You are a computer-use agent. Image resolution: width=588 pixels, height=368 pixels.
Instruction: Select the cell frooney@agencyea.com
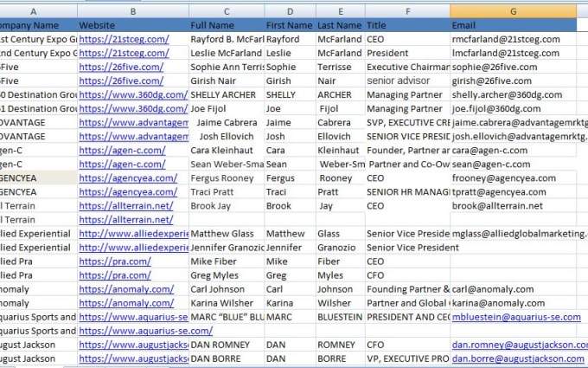[x=513, y=178]
